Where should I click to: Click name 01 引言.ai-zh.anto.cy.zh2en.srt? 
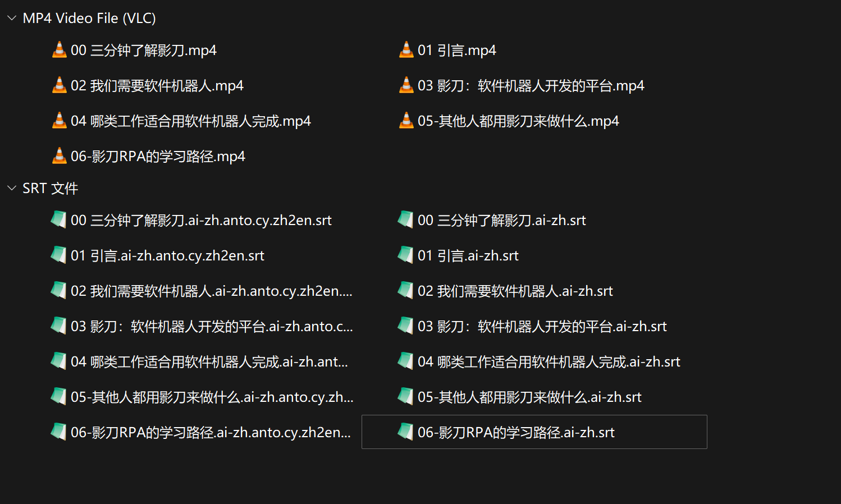point(167,255)
